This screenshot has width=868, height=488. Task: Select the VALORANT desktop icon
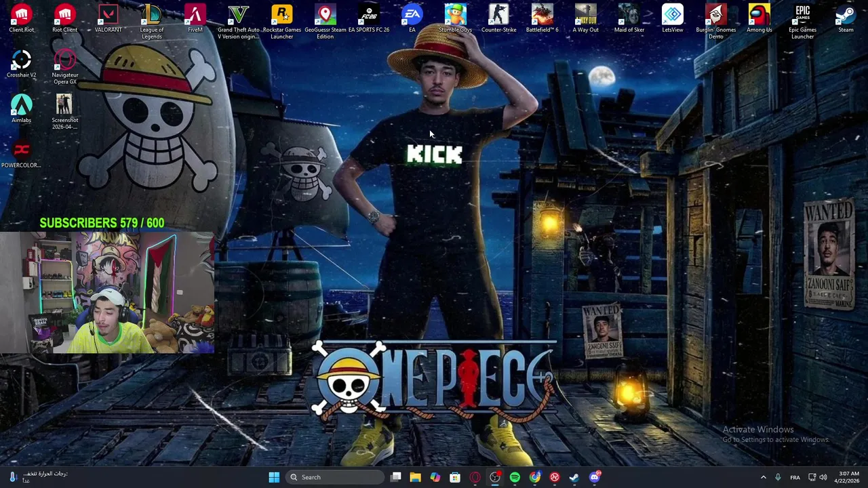click(x=108, y=18)
